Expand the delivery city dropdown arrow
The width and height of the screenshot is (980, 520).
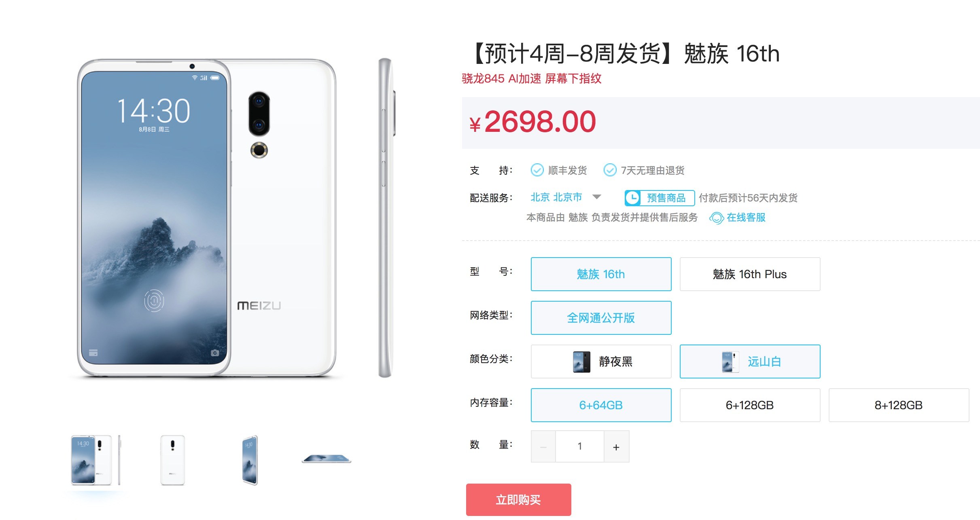point(596,197)
